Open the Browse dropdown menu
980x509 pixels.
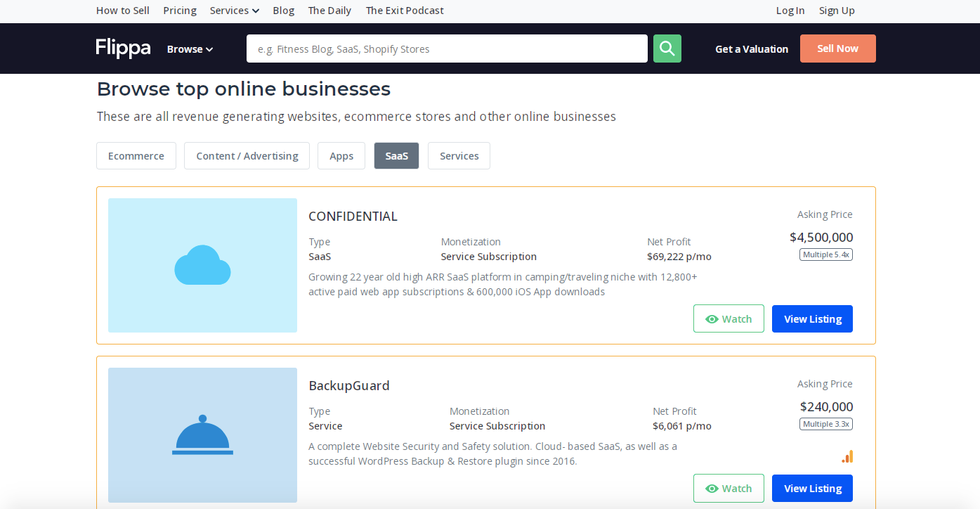190,49
